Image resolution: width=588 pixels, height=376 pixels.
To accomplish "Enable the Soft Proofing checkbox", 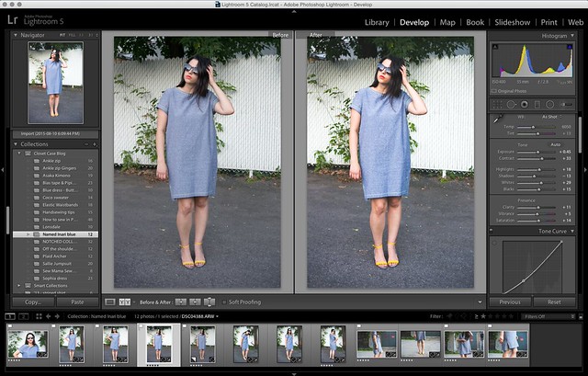I will pos(222,302).
